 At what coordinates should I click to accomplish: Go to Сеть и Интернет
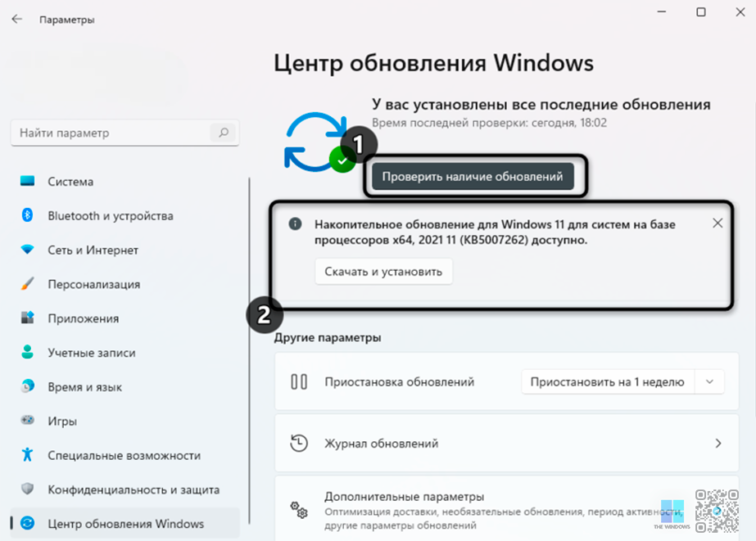click(x=124, y=250)
